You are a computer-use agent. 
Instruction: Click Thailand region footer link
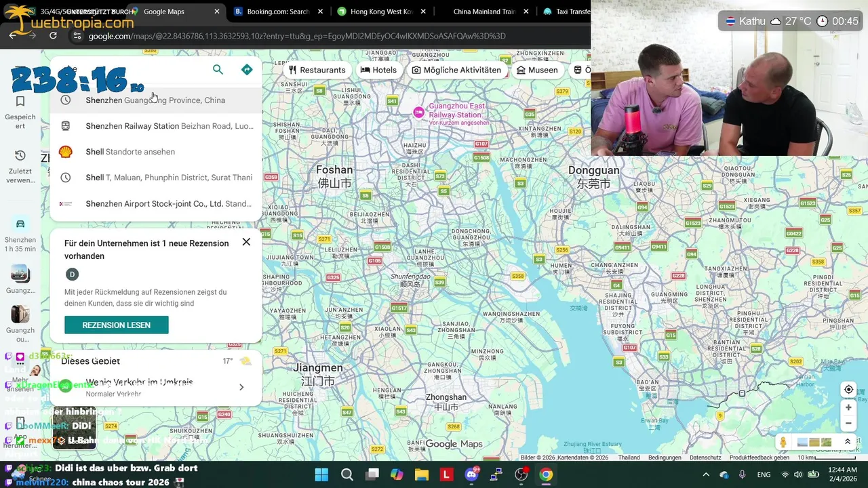629,457
